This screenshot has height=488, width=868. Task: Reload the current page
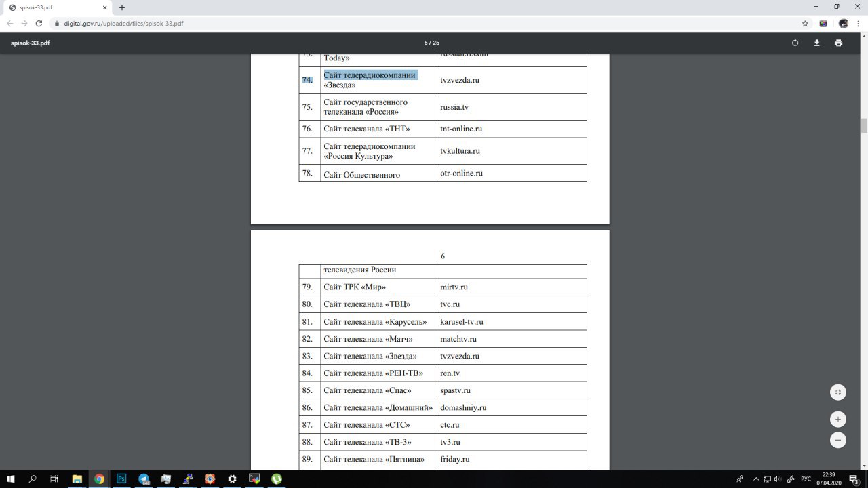click(39, 23)
